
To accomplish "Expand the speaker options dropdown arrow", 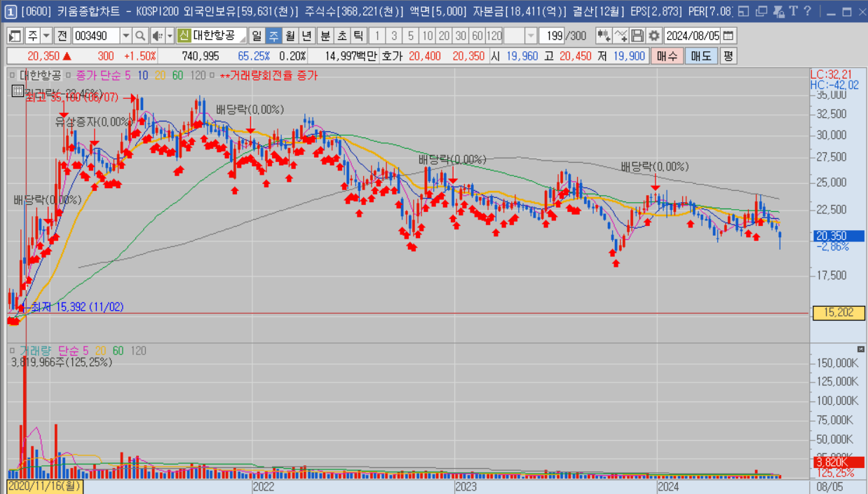I will coord(170,36).
